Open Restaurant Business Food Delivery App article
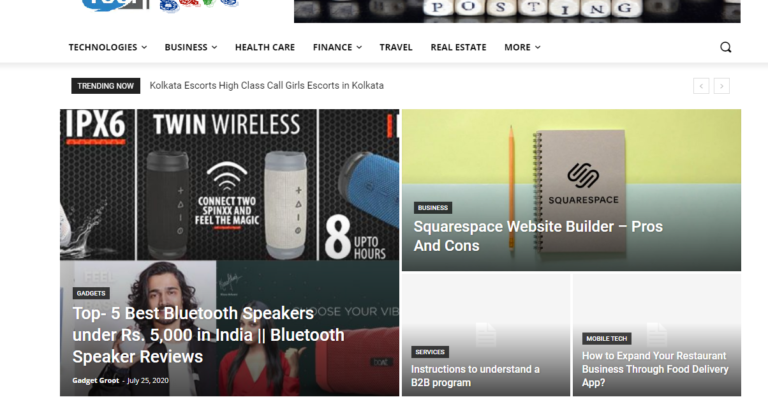This screenshot has height=404, width=768. tap(655, 369)
